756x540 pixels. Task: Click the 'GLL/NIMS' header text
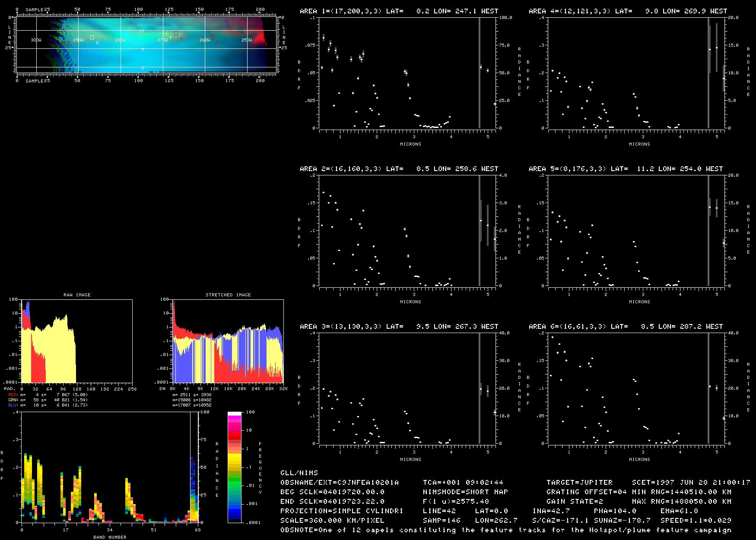(x=299, y=473)
